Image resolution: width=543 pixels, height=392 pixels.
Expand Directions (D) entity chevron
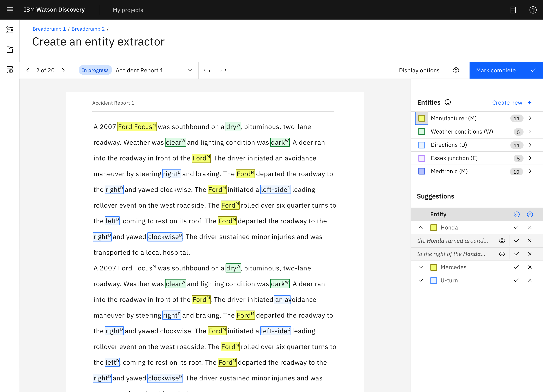[x=530, y=145]
